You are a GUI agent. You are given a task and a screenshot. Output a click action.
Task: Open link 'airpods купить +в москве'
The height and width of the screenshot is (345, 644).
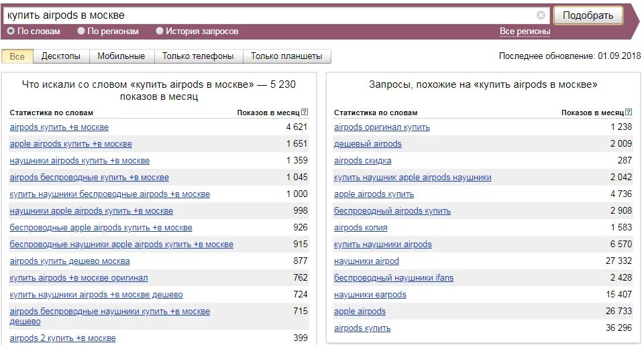point(59,127)
